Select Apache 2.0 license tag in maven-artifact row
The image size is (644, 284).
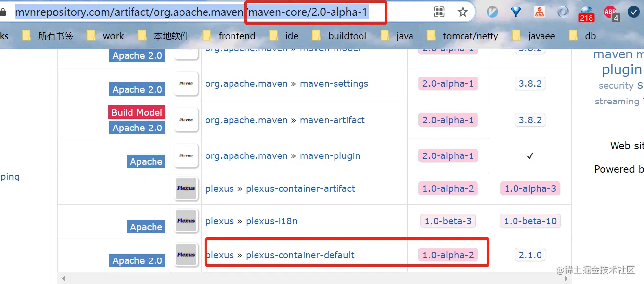click(137, 128)
